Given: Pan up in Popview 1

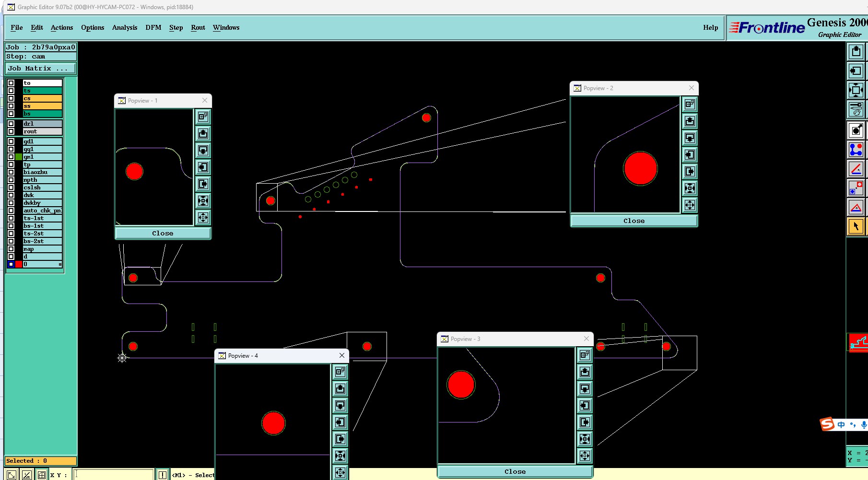Looking at the screenshot, I should tap(203, 133).
